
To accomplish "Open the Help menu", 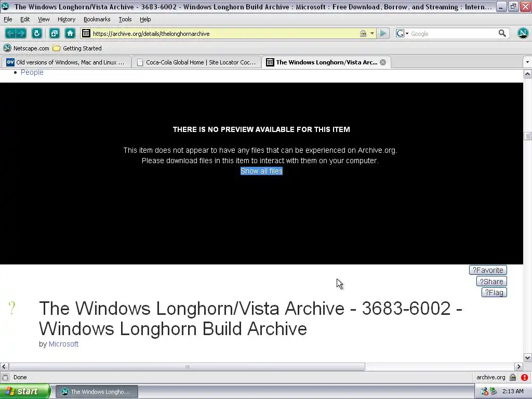I will tap(145, 19).
